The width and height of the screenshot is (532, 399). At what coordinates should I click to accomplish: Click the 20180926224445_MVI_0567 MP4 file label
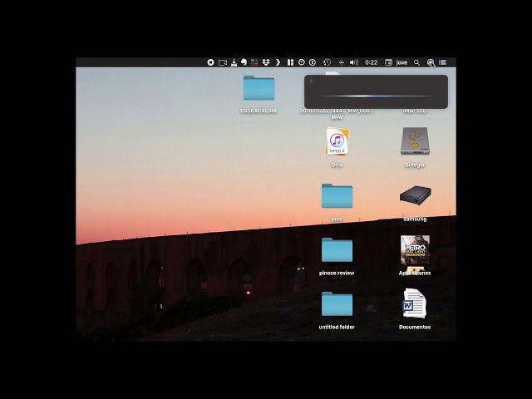click(336, 114)
